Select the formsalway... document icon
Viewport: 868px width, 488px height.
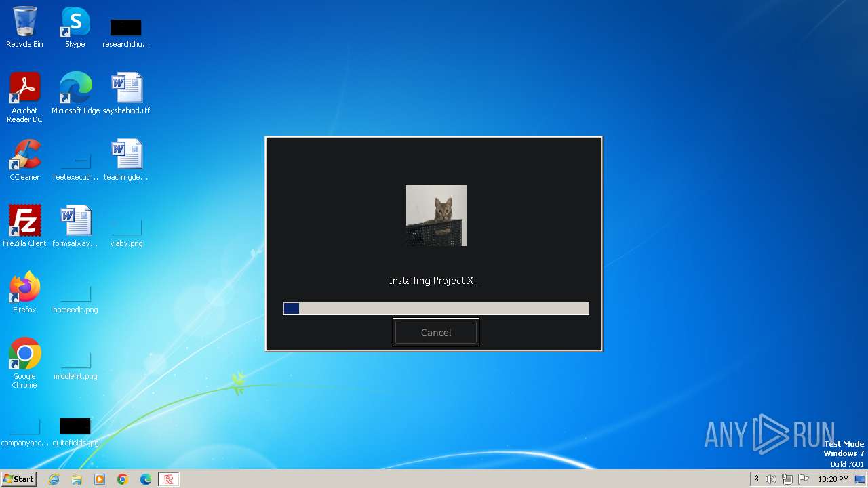[x=75, y=226]
